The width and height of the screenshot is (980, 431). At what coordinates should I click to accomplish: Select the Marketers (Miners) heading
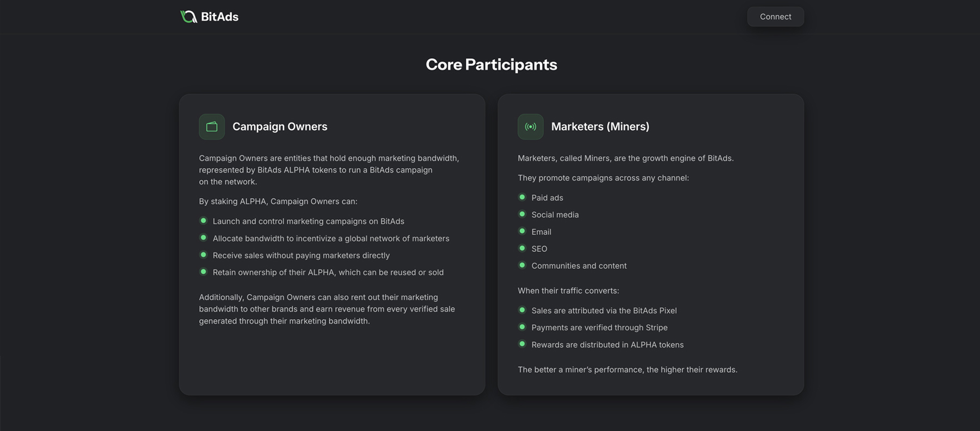click(600, 126)
